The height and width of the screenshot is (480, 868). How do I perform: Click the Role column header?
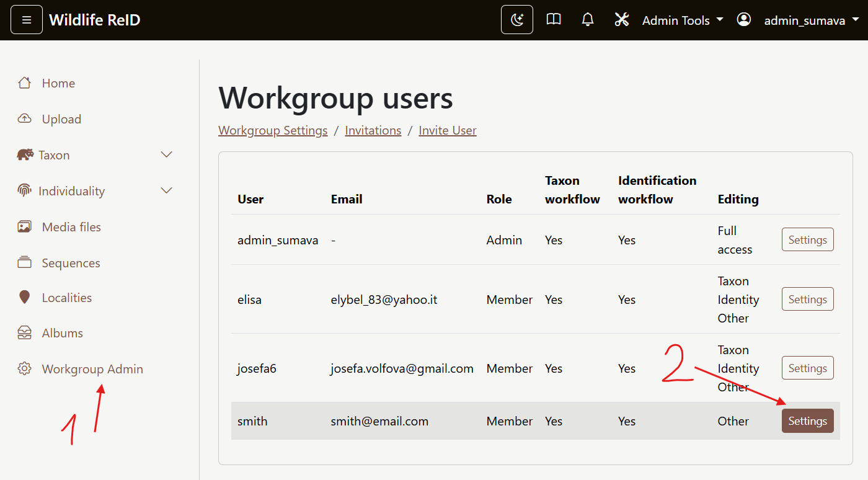pyautogui.click(x=499, y=199)
